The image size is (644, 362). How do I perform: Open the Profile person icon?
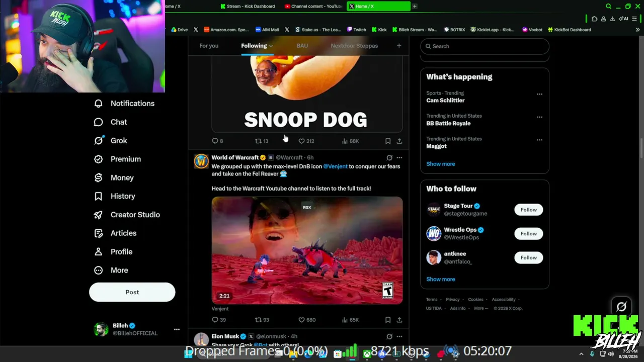pos(99,252)
